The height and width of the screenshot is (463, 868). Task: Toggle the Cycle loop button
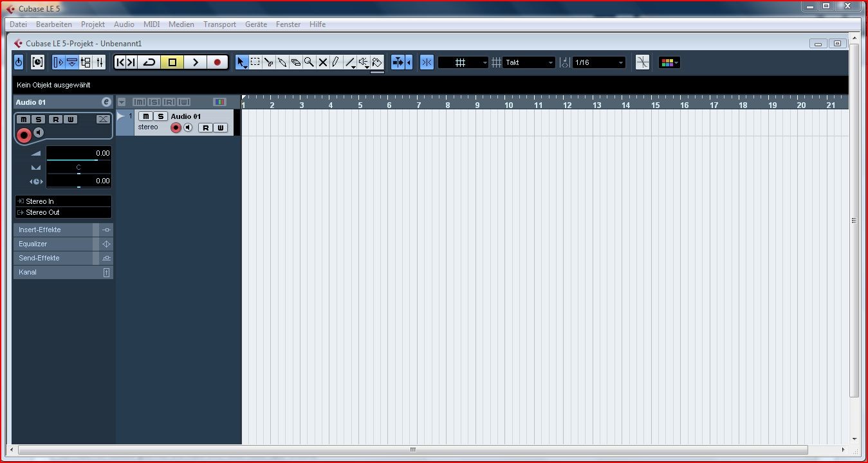(x=149, y=62)
